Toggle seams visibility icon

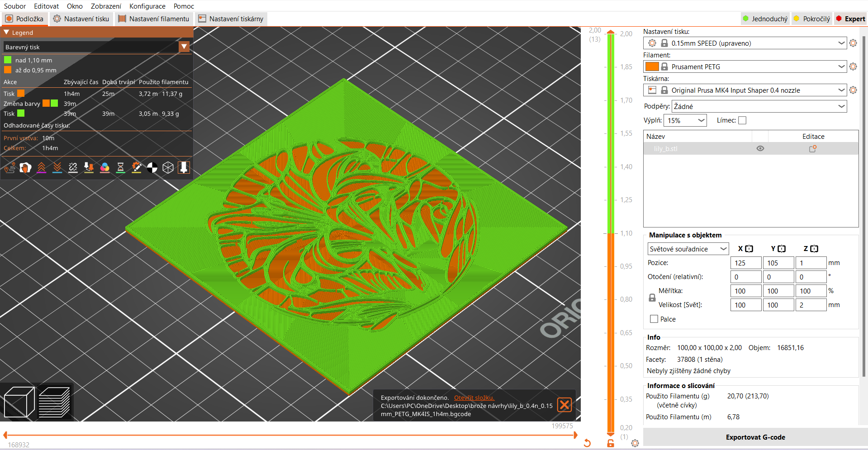[x=73, y=168]
